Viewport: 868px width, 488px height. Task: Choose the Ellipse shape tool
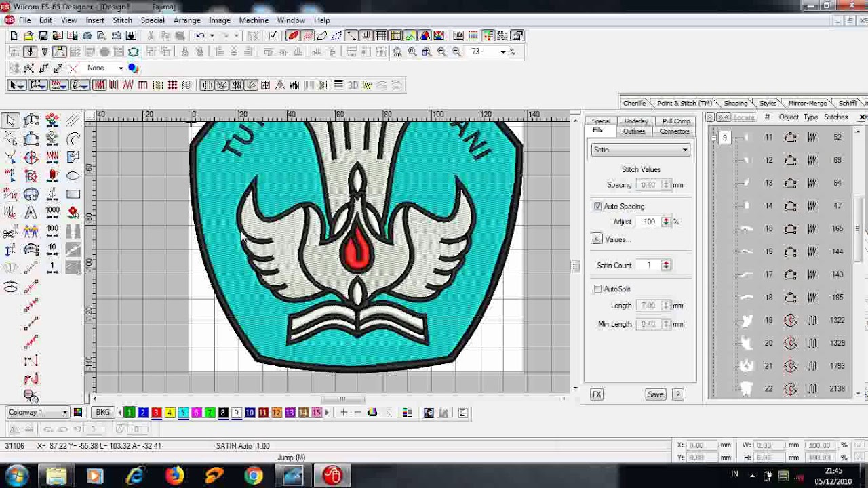[73, 176]
